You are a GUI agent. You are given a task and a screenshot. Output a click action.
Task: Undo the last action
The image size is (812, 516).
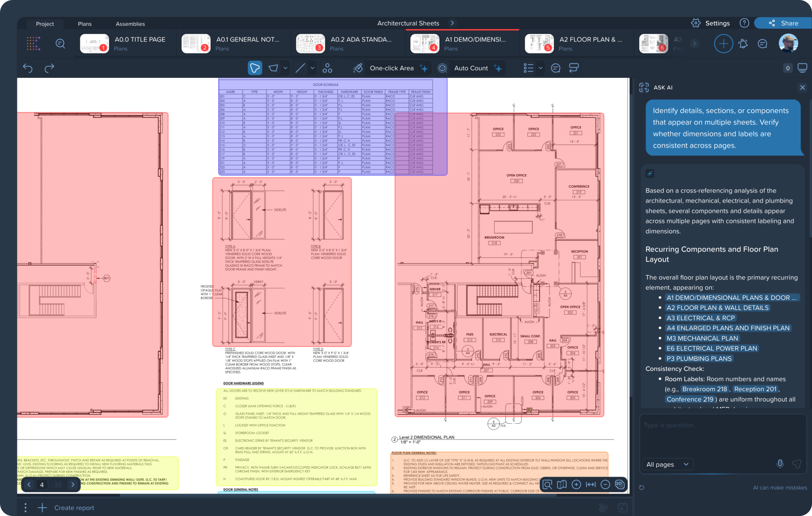click(x=28, y=68)
